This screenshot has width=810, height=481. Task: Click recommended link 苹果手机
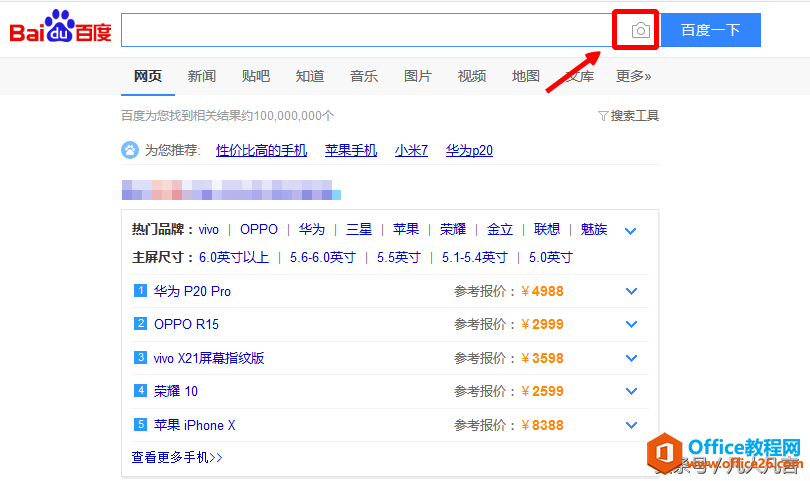coord(351,150)
